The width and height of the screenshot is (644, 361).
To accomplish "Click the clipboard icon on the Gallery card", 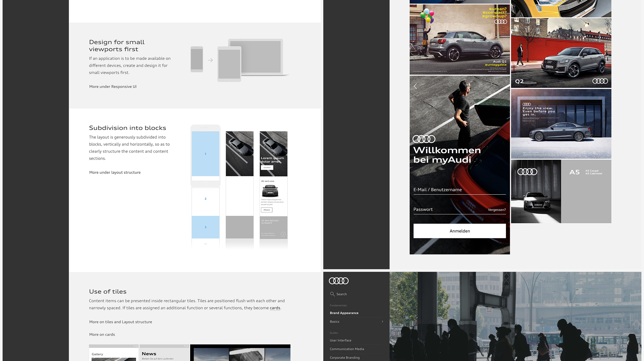I will pos(137,346).
